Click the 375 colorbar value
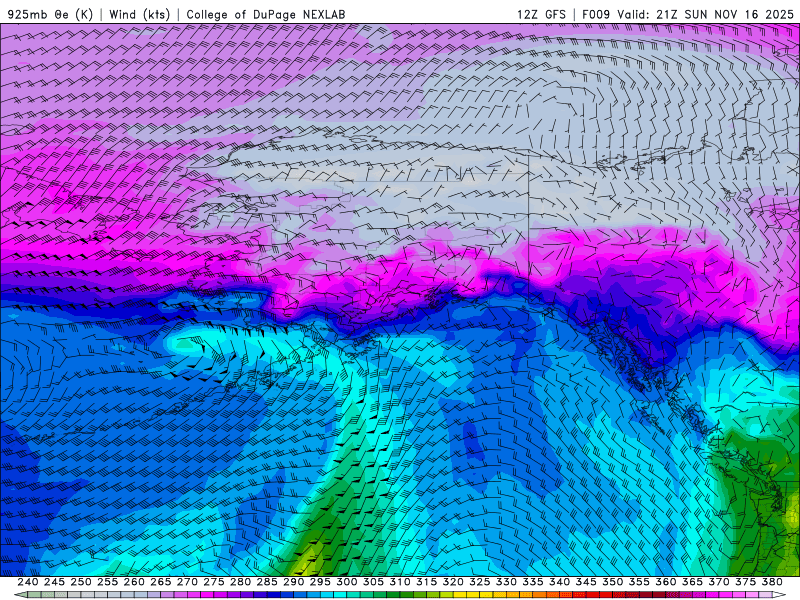The height and width of the screenshot is (600, 800). 745,582
